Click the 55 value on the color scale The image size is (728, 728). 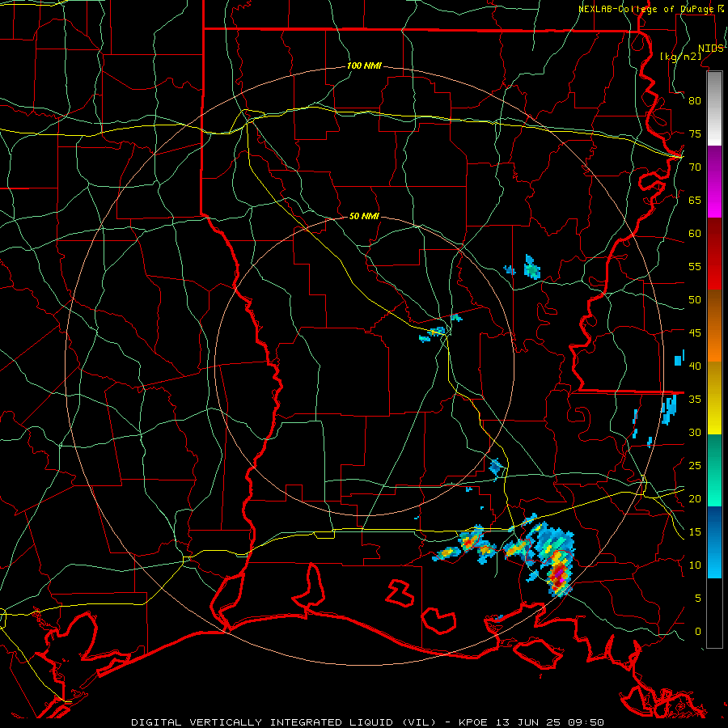(x=695, y=266)
